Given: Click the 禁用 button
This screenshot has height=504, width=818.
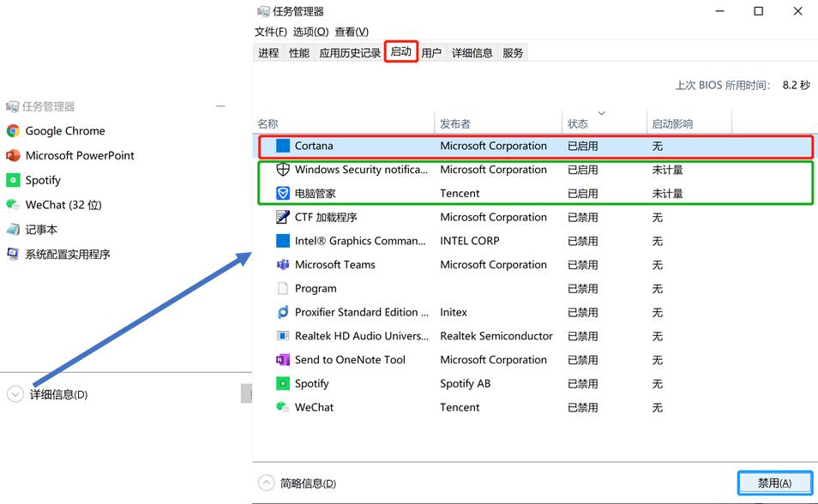Looking at the screenshot, I should tap(774, 483).
